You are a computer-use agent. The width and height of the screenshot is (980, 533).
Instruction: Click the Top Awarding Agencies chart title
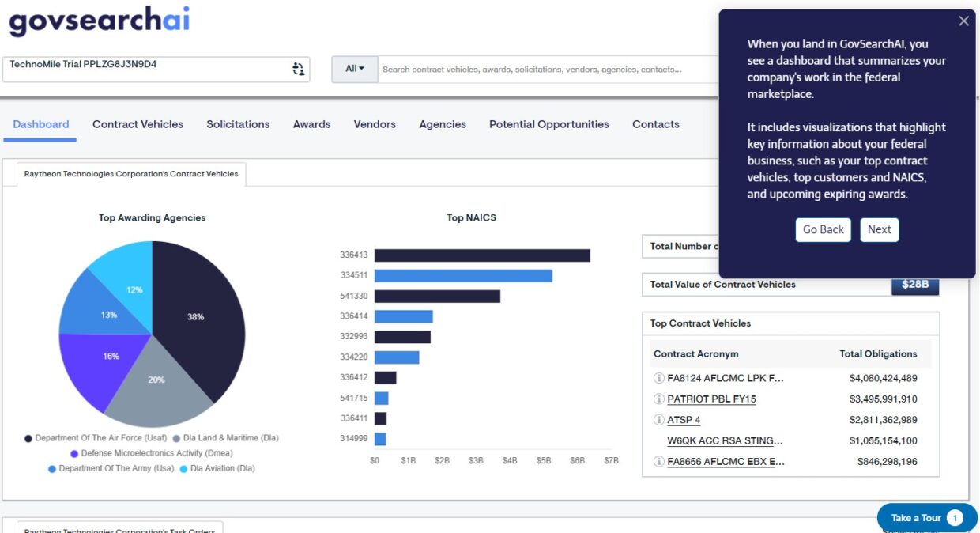[152, 217]
